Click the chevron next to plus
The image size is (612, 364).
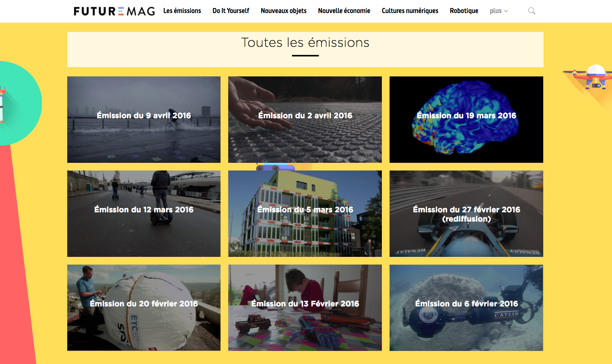pyautogui.click(x=506, y=11)
